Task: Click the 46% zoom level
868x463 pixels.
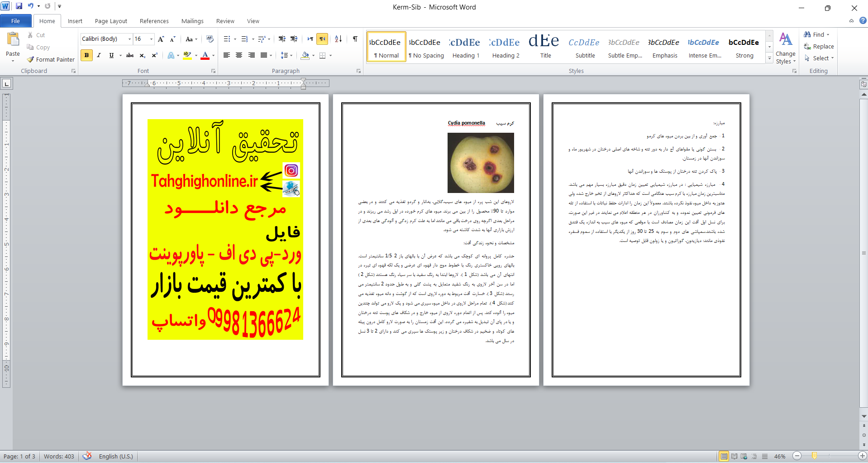Action: [779, 456]
